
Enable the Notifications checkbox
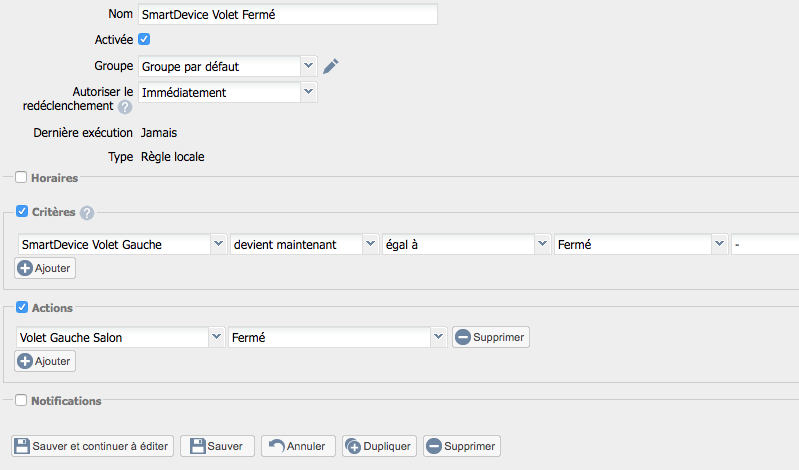pyautogui.click(x=21, y=400)
